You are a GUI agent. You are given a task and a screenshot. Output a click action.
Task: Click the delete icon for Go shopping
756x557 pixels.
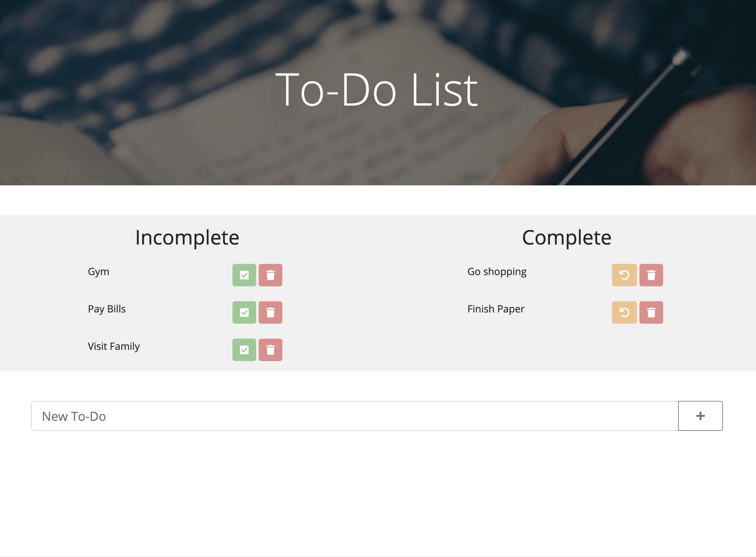coord(651,275)
